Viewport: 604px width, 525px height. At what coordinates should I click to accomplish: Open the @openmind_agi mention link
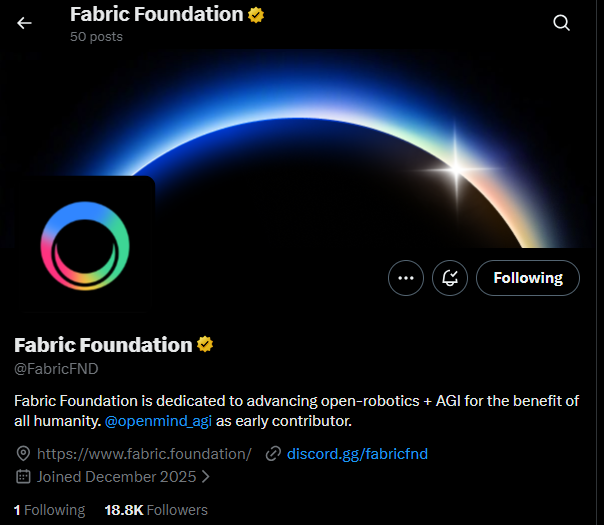[158, 422]
